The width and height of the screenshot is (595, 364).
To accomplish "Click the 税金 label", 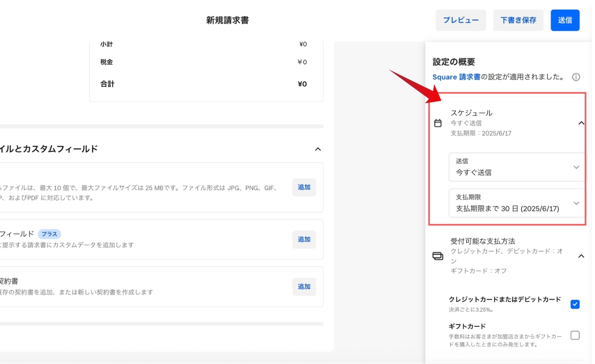I will pyautogui.click(x=107, y=62).
